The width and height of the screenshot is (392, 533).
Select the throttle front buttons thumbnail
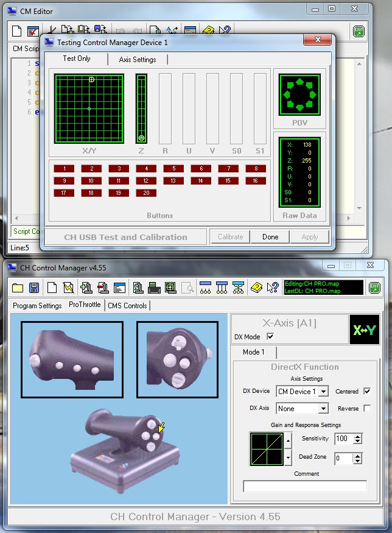point(177,359)
